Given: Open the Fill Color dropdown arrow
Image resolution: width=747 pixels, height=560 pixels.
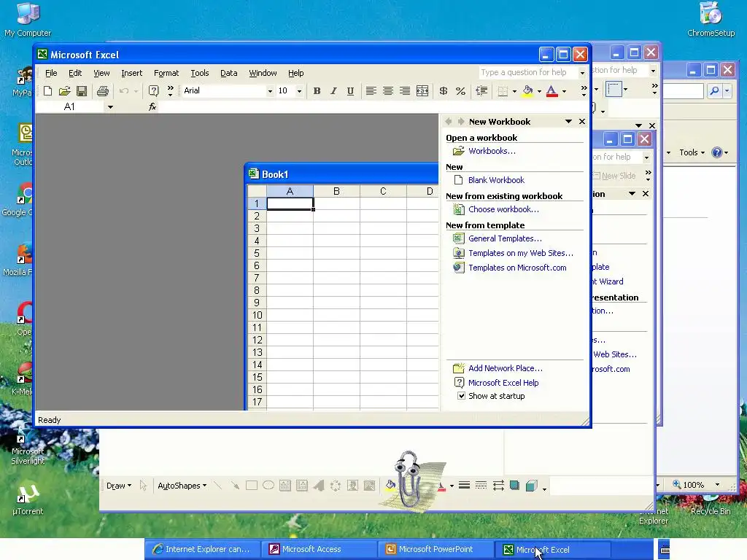Looking at the screenshot, I should tap(539, 91).
